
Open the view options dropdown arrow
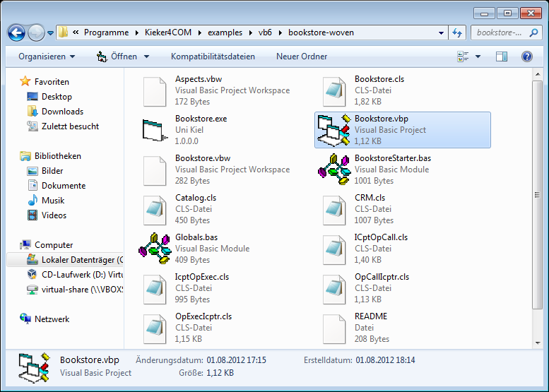click(478, 57)
